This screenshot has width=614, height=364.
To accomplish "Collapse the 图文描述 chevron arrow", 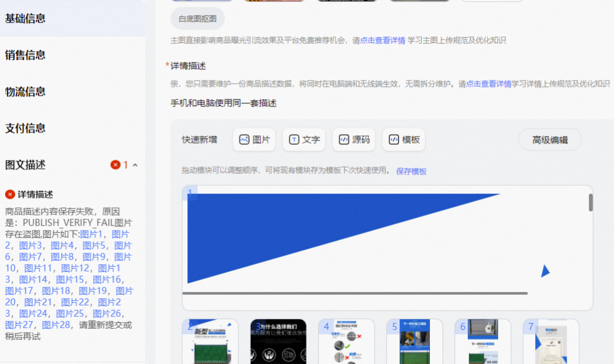I will [x=135, y=165].
